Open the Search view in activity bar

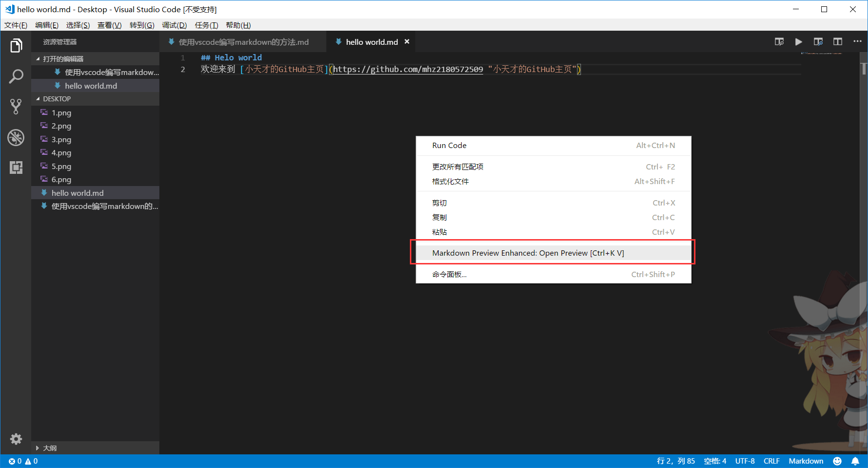(x=16, y=76)
